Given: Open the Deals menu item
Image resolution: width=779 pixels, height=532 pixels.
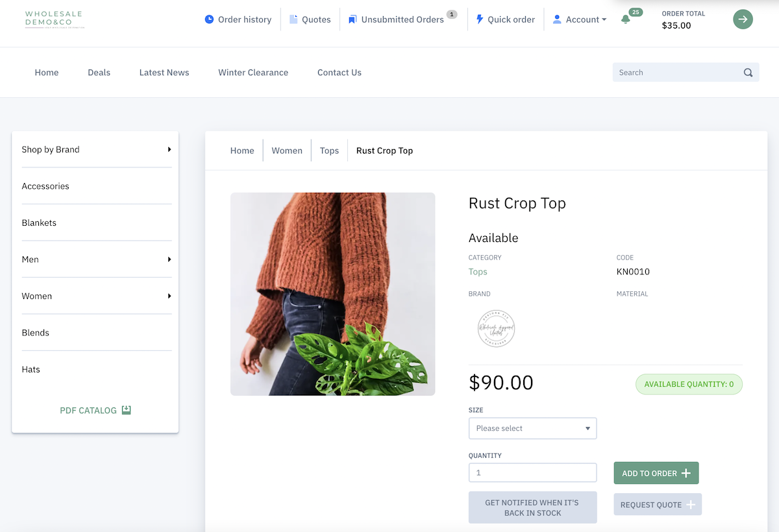Looking at the screenshot, I should pyautogui.click(x=99, y=73).
